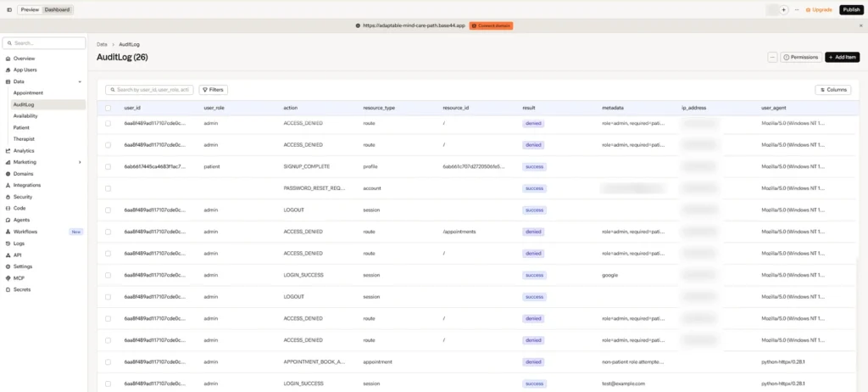Open Agents from the sidebar

21,220
